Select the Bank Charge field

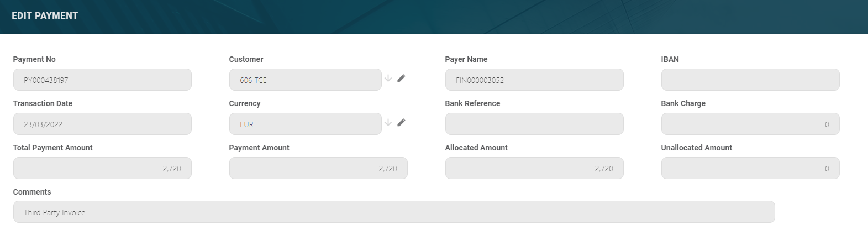(750, 124)
